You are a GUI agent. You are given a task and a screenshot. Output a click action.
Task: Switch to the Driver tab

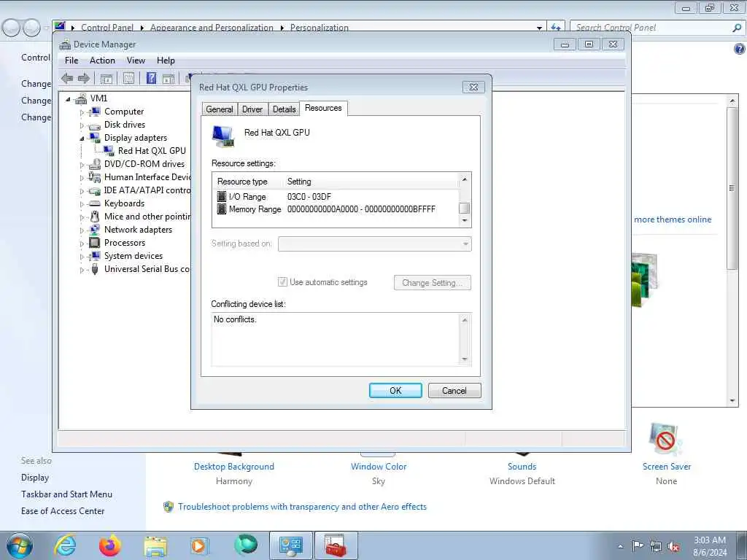pyautogui.click(x=252, y=109)
